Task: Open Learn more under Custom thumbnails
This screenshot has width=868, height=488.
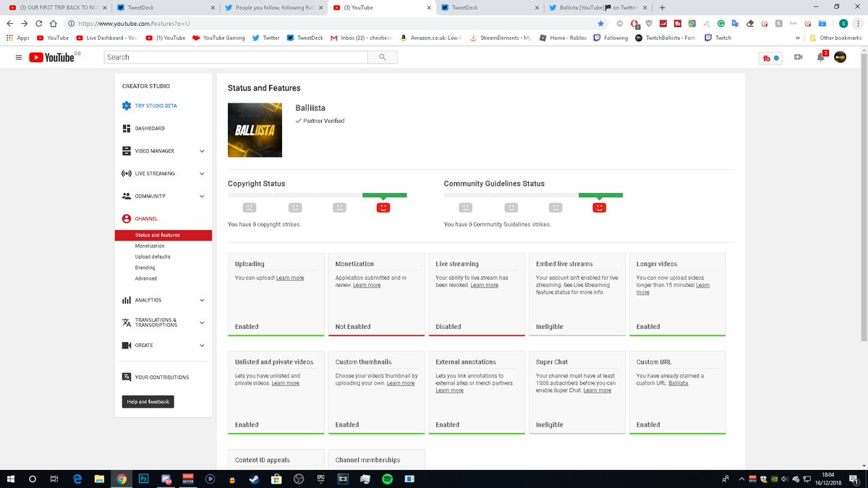Action: (401, 383)
